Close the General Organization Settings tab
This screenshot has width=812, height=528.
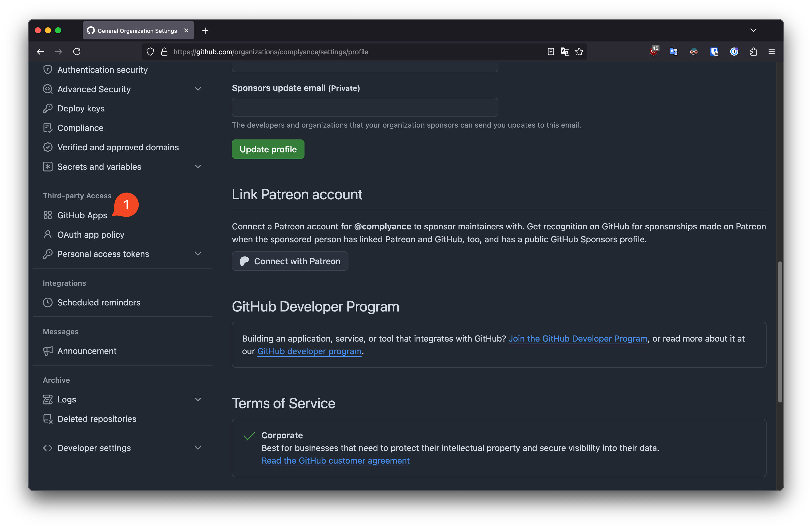pos(186,30)
